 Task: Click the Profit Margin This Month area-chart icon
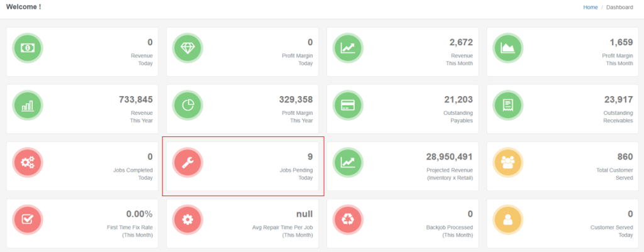coord(508,48)
